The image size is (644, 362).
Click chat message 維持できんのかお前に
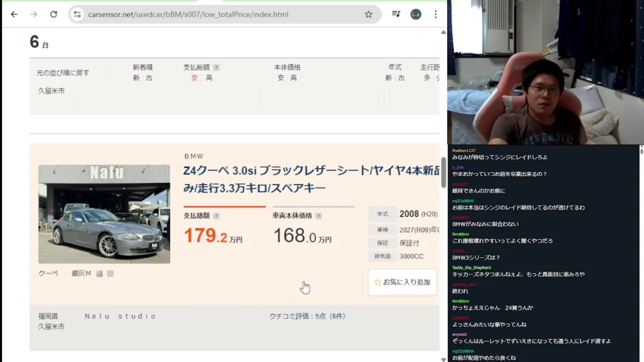click(x=478, y=191)
